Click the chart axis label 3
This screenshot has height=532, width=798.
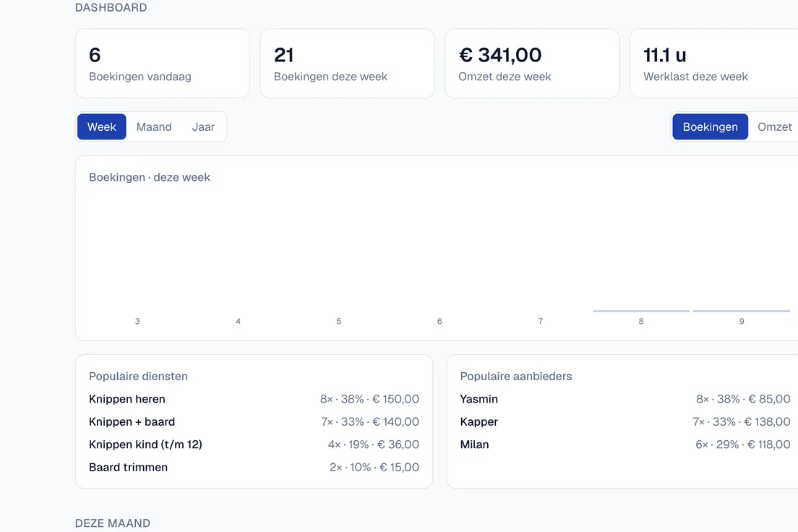(137, 321)
